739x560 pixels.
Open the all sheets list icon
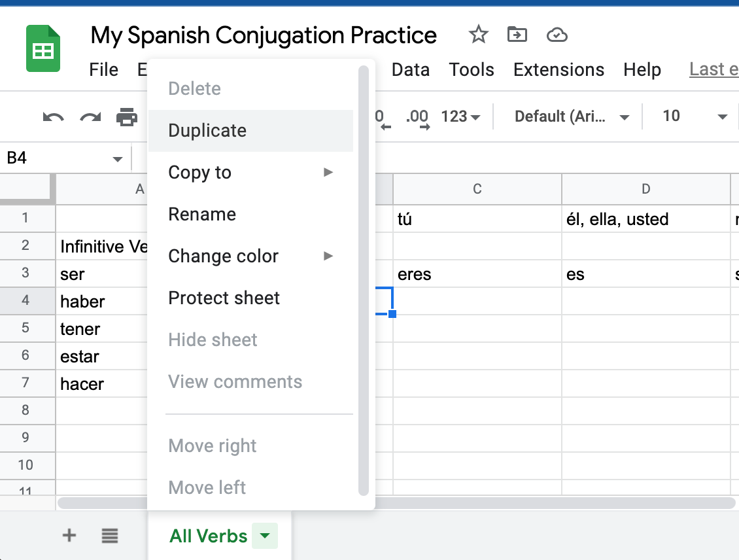coord(110,534)
